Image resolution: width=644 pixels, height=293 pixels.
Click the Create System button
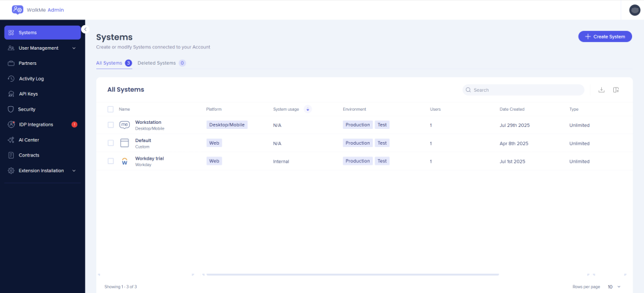(x=604, y=36)
